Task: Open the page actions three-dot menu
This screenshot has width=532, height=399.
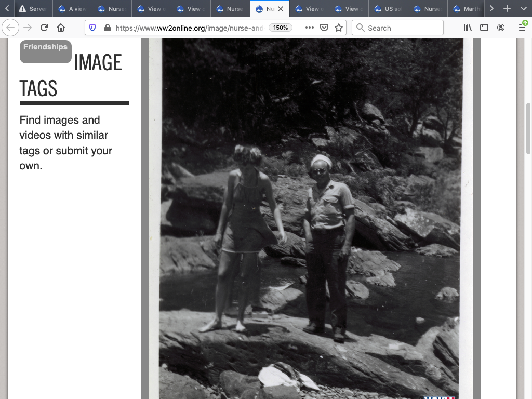Action: (x=310, y=28)
